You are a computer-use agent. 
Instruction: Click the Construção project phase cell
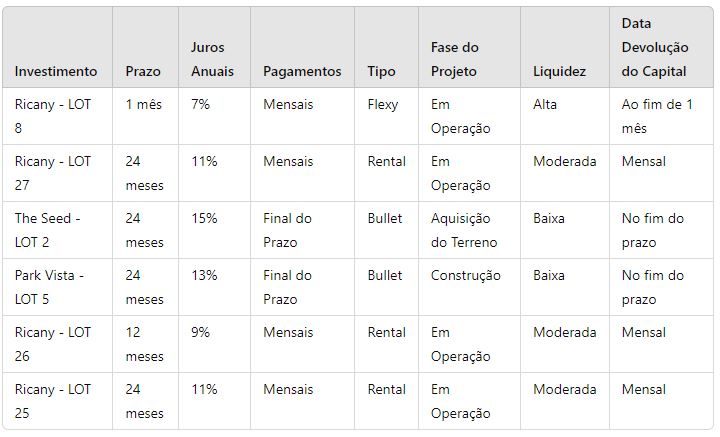(x=466, y=275)
